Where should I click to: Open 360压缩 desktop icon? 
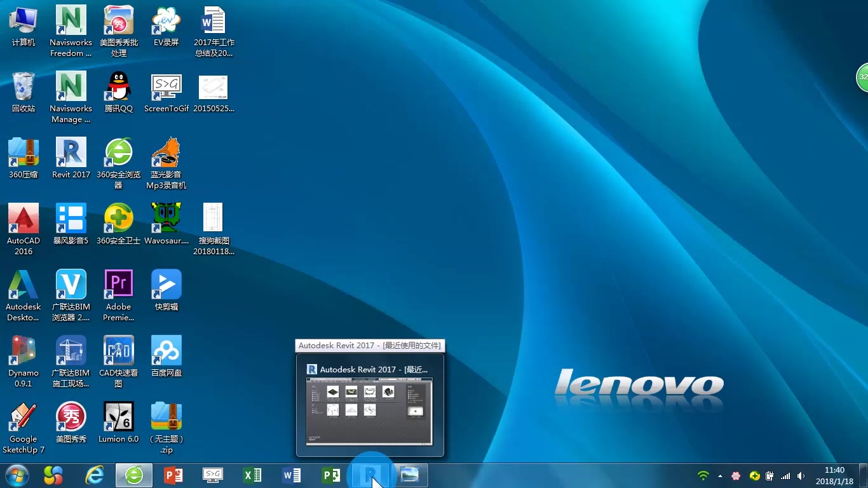pyautogui.click(x=24, y=159)
